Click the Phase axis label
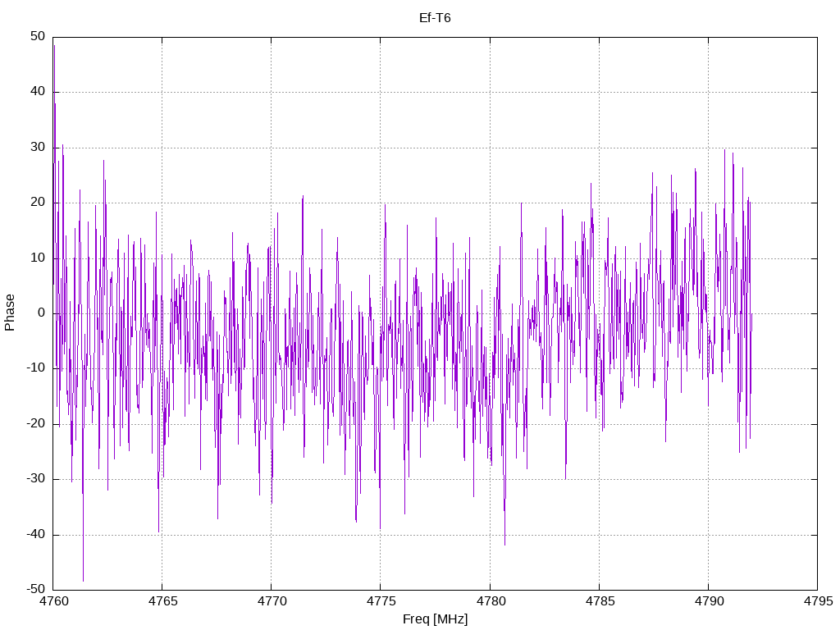 pyautogui.click(x=10, y=313)
